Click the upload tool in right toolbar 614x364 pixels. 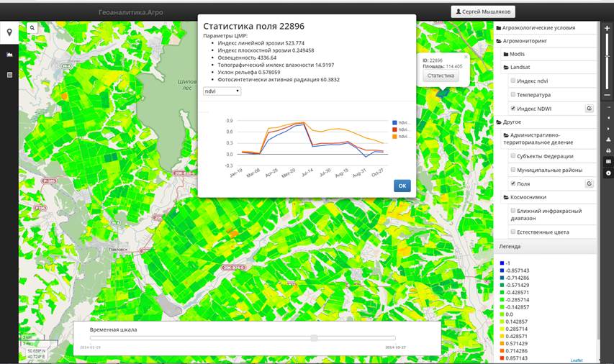(608, 140)
